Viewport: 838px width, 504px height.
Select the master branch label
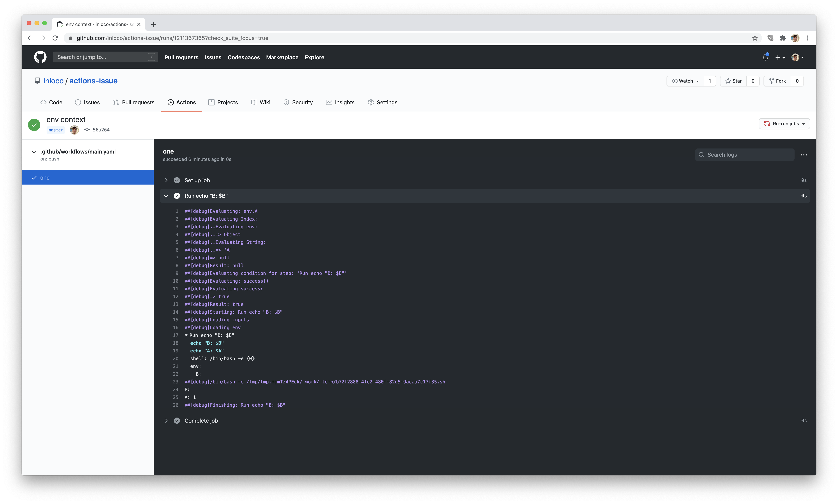tap(55, 130)
